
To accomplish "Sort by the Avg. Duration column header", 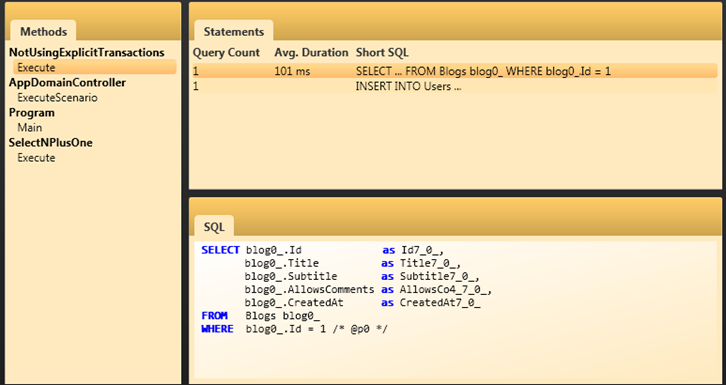I will tap(311, 53).
